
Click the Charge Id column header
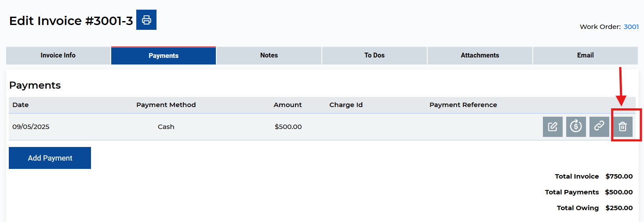[x=346, y=105]
